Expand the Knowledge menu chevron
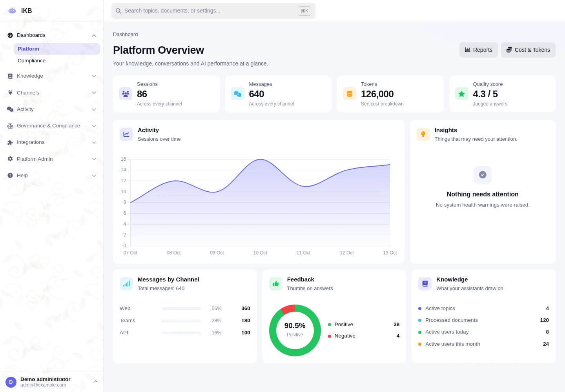Viewport: 565px width, 392px height. tap(94, 76)
